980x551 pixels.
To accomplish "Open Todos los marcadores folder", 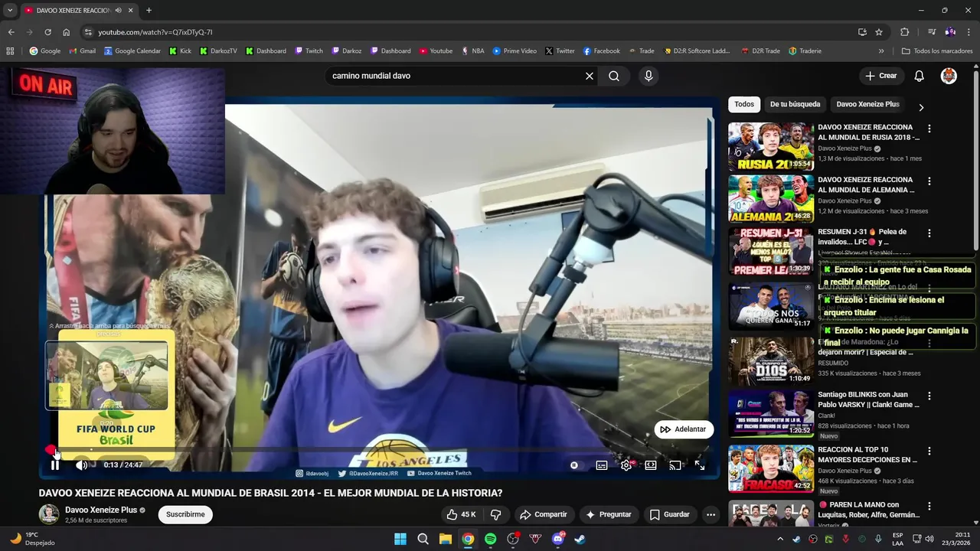I will pyautogui.click(x=937, y=51).
